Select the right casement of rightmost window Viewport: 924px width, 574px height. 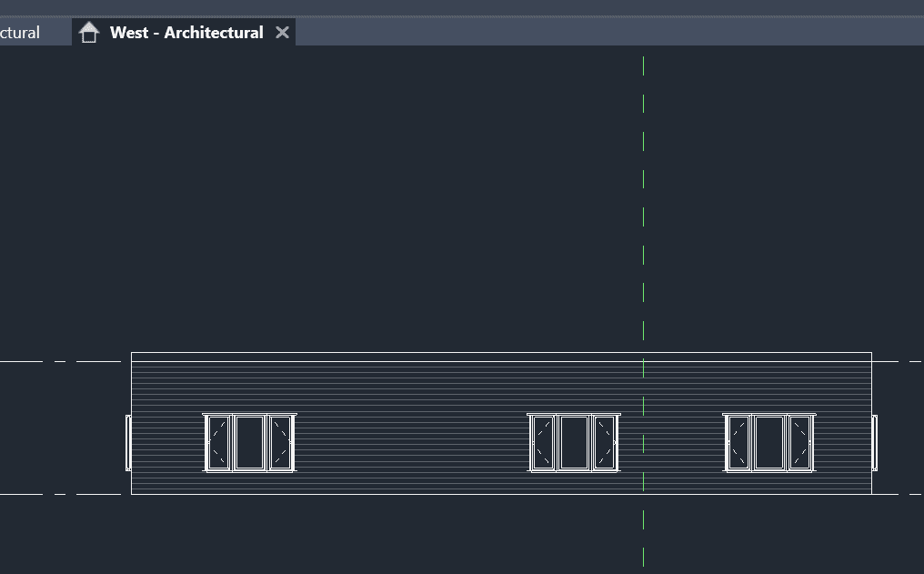pyautogui.click(x=799, y=443)
